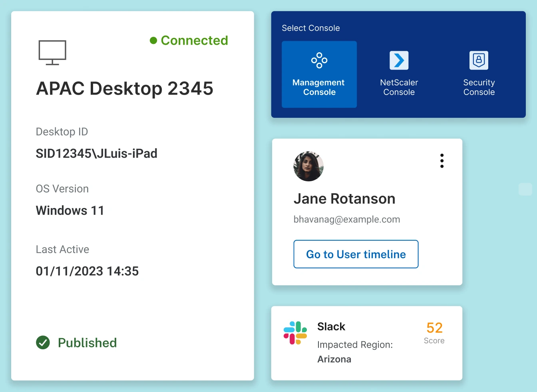Click the Last Active field label
Viewport: 537px width, 392px height.
63,249
